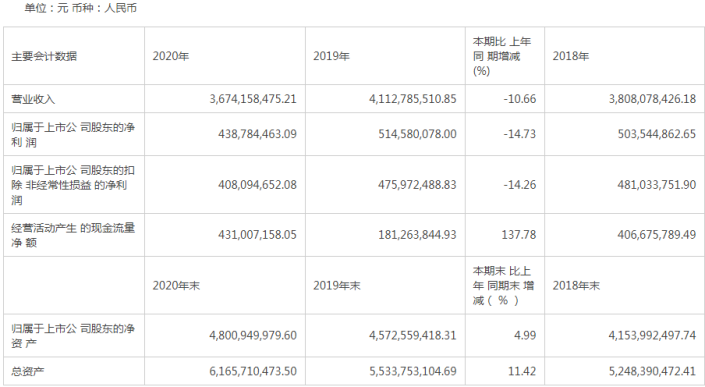Select the 2020年 column header cell
The width and height of the screenshot is (705, 387).
[x=225, y=56]
